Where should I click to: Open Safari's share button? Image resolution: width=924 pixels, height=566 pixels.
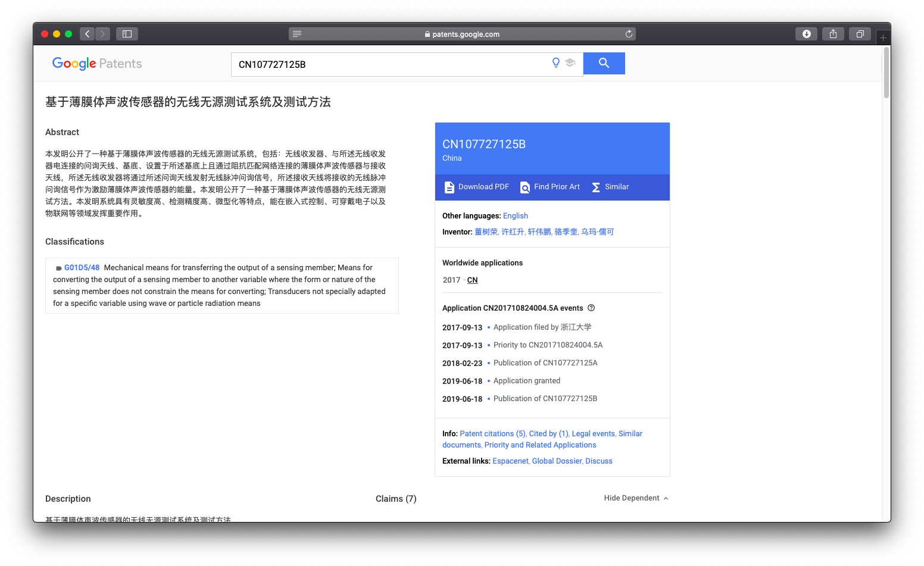point(833,34)
